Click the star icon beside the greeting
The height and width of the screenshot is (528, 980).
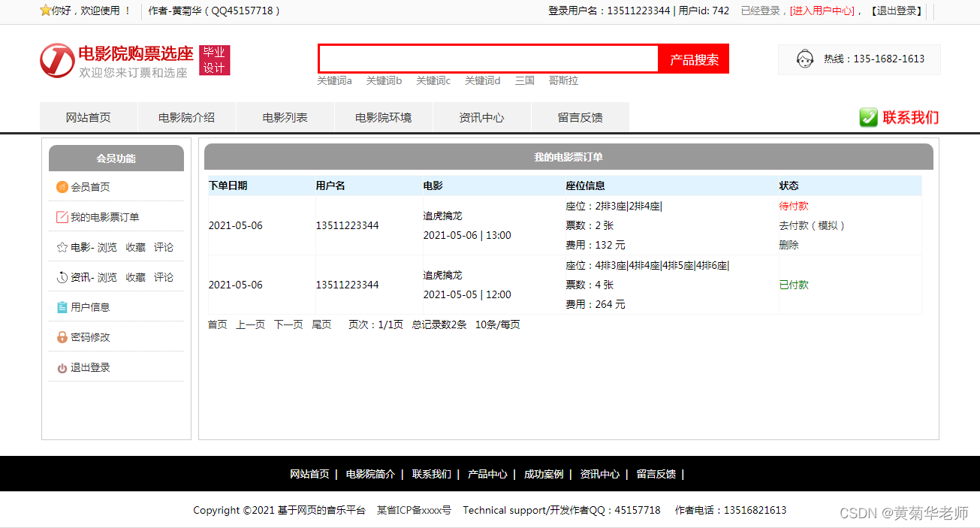[x=45, y=11]
